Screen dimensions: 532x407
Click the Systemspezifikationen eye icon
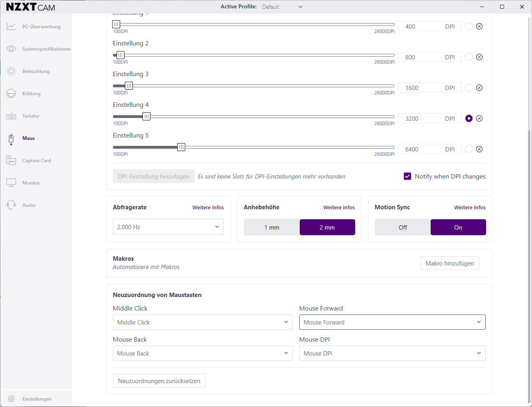coord(11,49)
